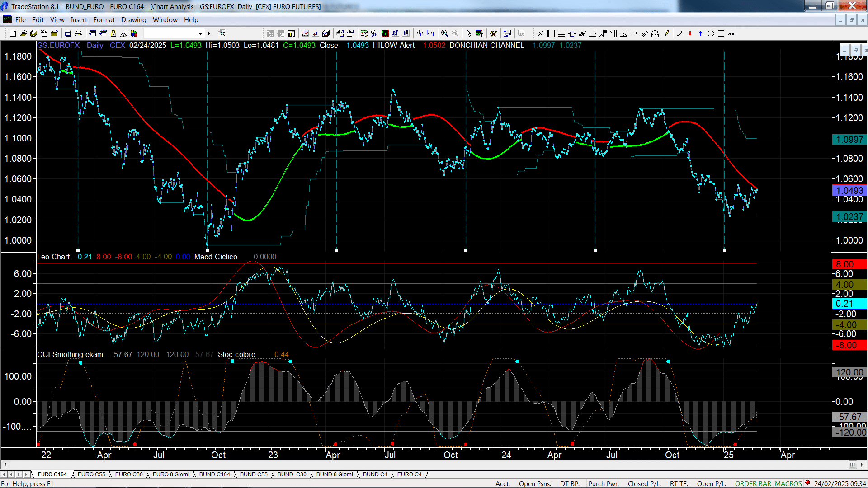Select the CCI Smothing ekam label
Screen dimensions: 868x488
point(70,354)
